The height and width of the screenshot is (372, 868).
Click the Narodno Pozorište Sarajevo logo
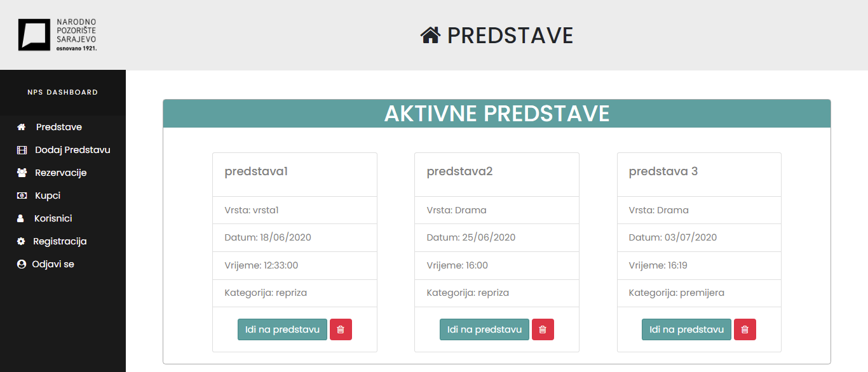point(58,34)
